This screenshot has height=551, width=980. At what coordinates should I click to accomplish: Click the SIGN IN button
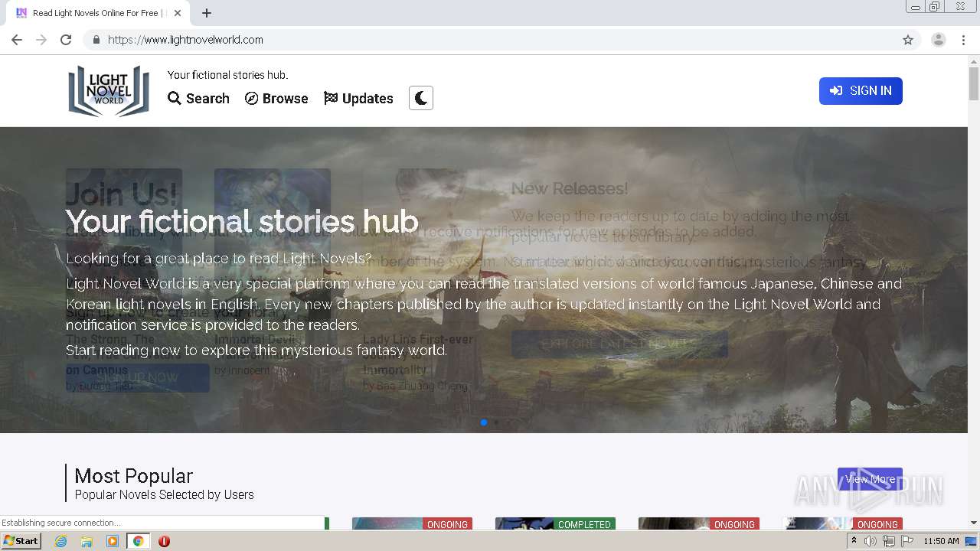click(x=861, y=90)
